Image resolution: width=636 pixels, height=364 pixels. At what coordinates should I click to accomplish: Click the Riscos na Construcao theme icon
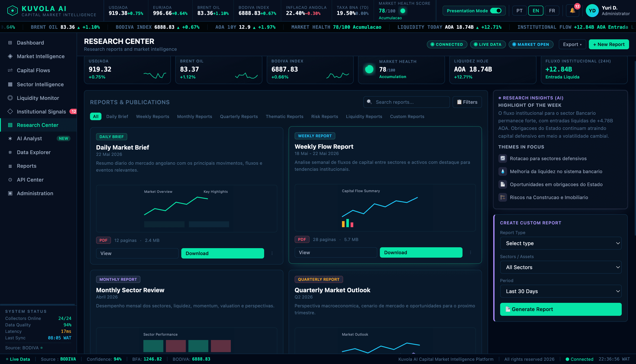(x=503, y=198)
